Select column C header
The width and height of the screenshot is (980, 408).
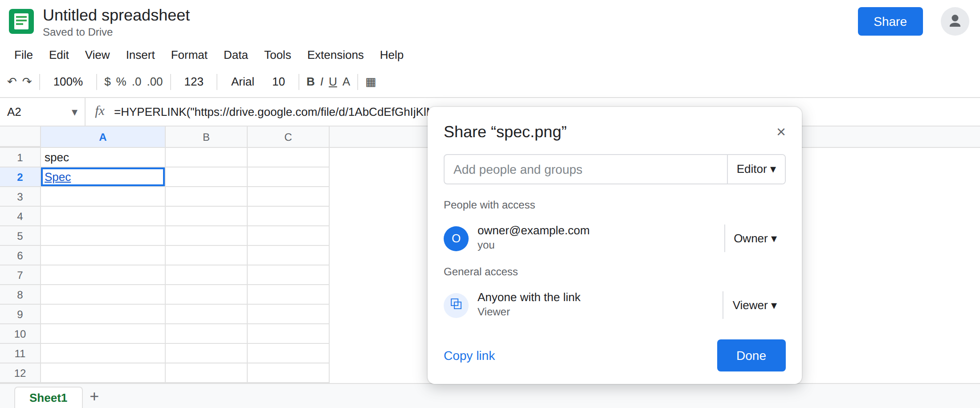point(288,137)
